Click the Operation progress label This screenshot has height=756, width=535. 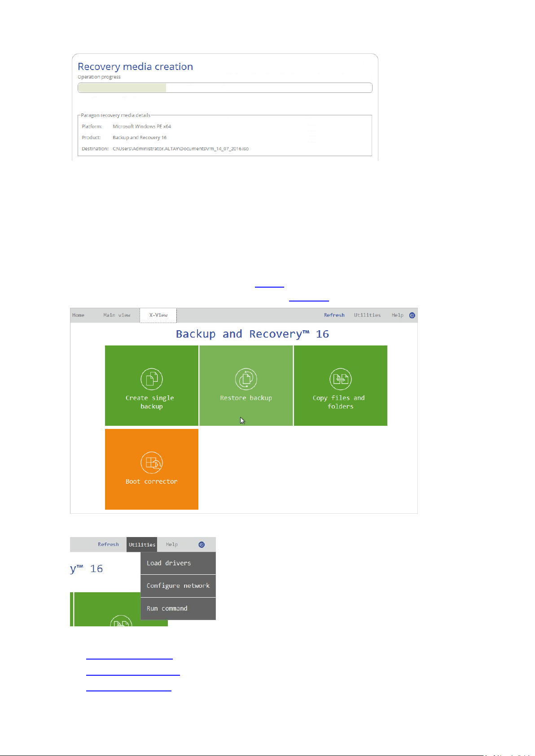click(99, 77)
